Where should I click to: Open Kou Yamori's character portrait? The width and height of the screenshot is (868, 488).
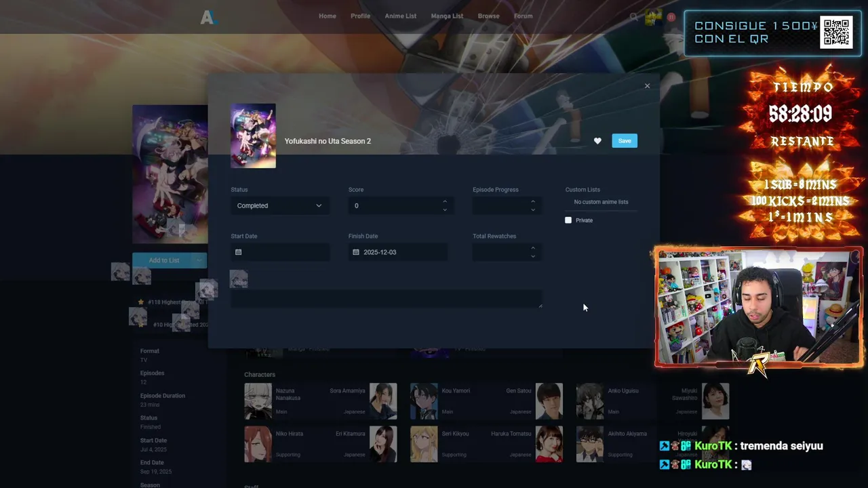pos(424,401)
